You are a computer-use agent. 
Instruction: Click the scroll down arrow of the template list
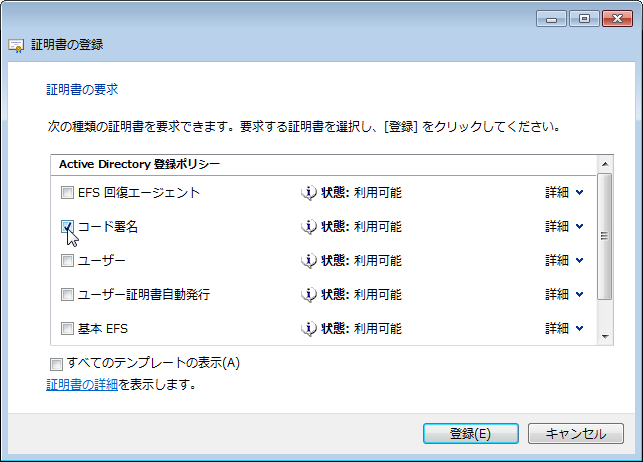pos(605,337)
